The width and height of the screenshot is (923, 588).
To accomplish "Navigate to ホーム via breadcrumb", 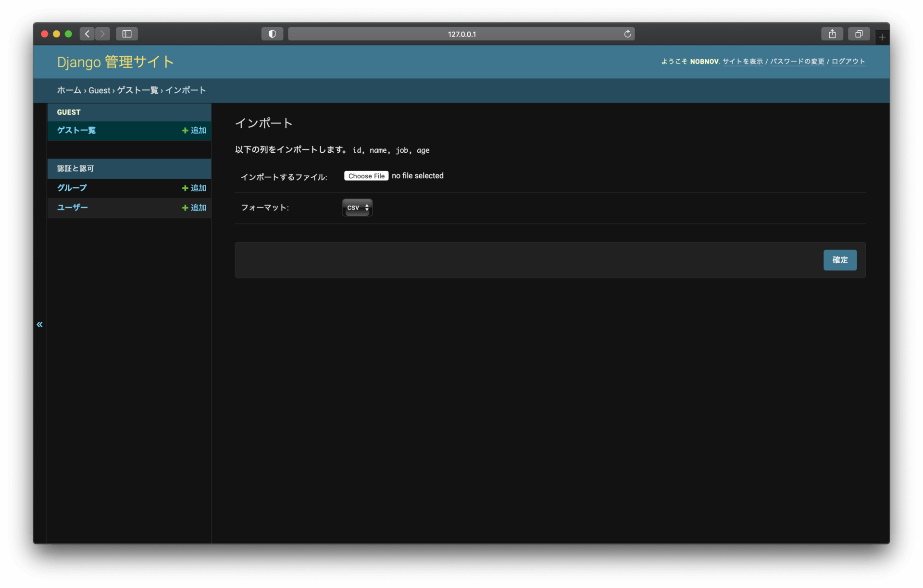I will [x=69, y=90].
